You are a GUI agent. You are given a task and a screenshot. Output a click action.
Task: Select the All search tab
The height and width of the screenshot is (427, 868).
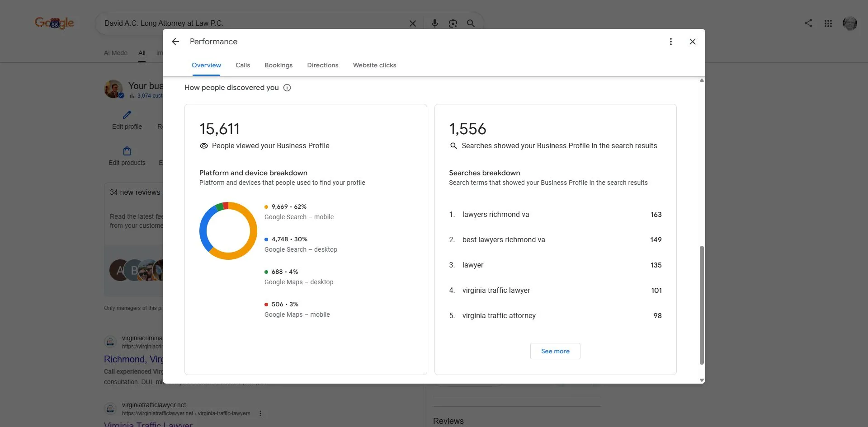tap(142, 53)
